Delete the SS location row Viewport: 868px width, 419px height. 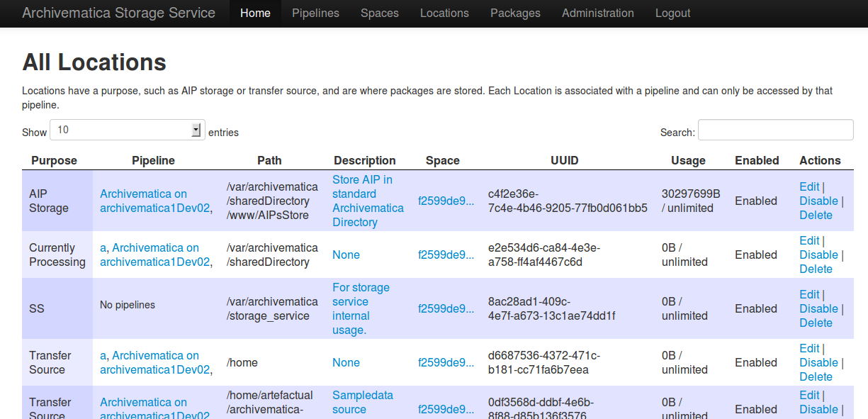point(816,323)
